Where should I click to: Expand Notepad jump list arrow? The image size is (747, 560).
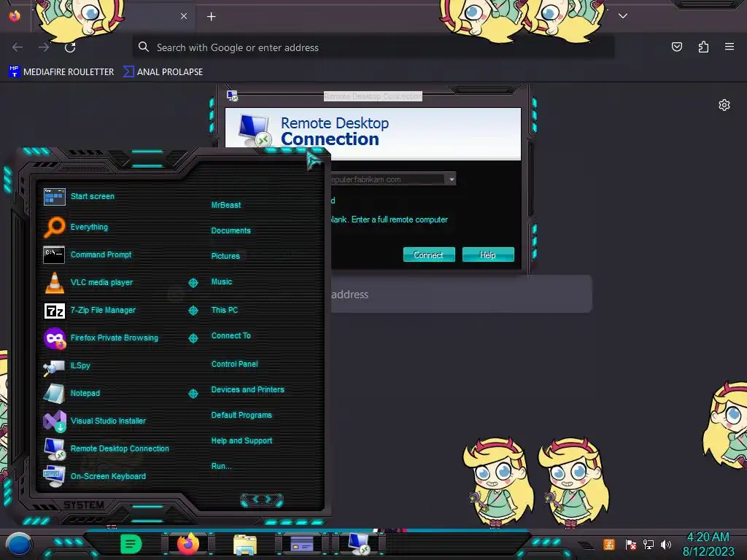coord(193,393)
